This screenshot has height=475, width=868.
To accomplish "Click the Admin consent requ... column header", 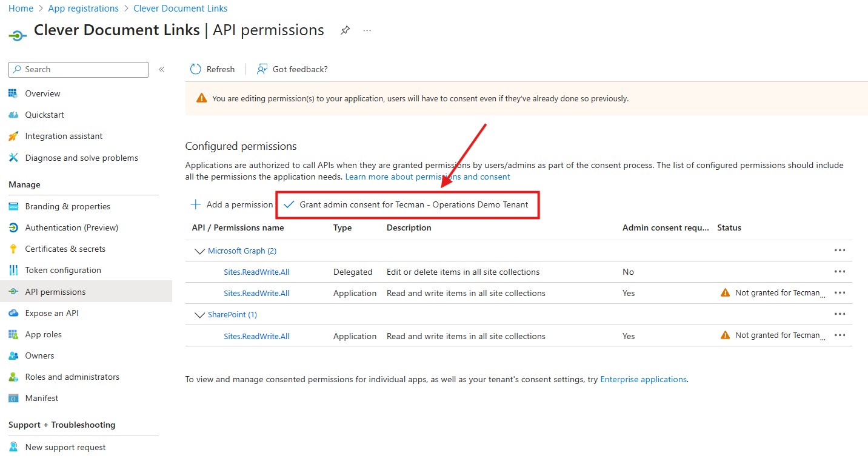I will coord(666,227).
